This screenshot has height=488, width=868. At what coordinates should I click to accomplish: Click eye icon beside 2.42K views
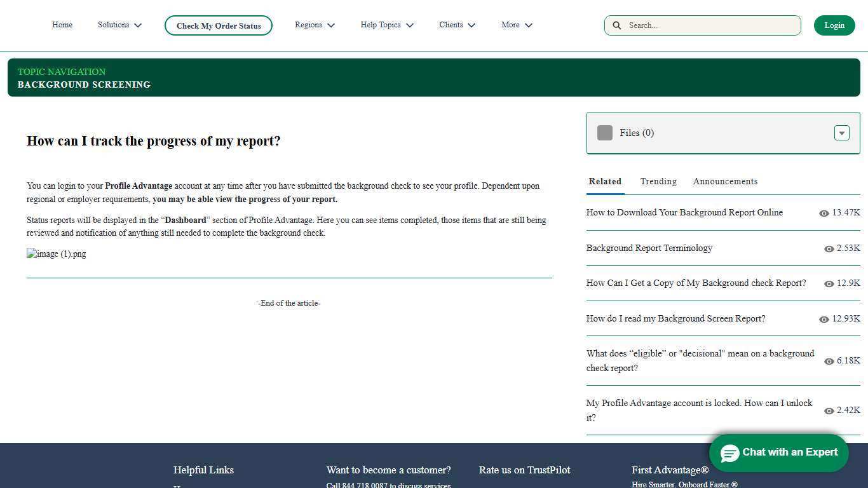click(829, 411)
